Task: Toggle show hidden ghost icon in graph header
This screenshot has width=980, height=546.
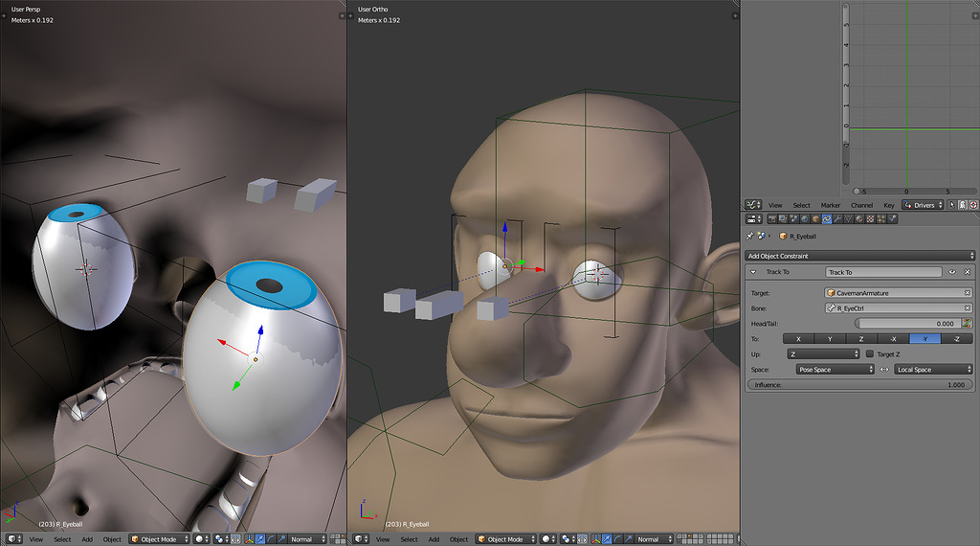Action: (963, 205)
